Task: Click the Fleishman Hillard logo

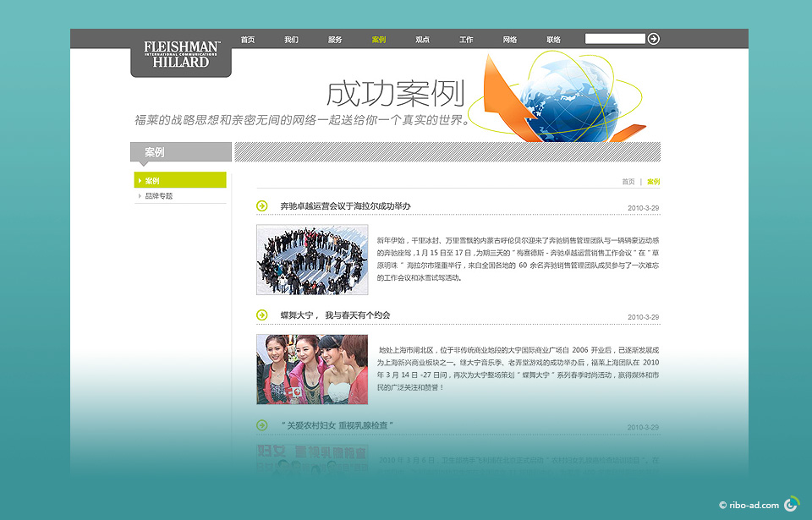Action: tap(181, 54)
